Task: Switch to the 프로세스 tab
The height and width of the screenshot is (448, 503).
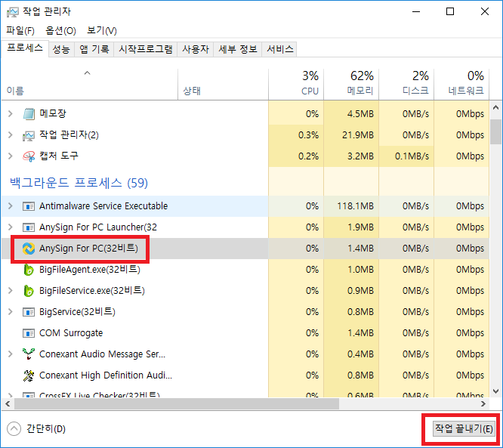Action: coord(25,48)
